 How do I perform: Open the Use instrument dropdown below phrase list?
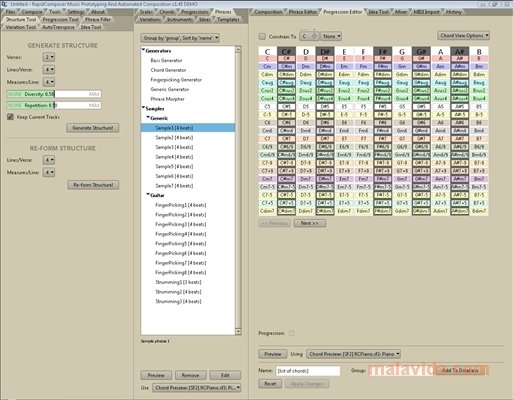click(197, 388)
